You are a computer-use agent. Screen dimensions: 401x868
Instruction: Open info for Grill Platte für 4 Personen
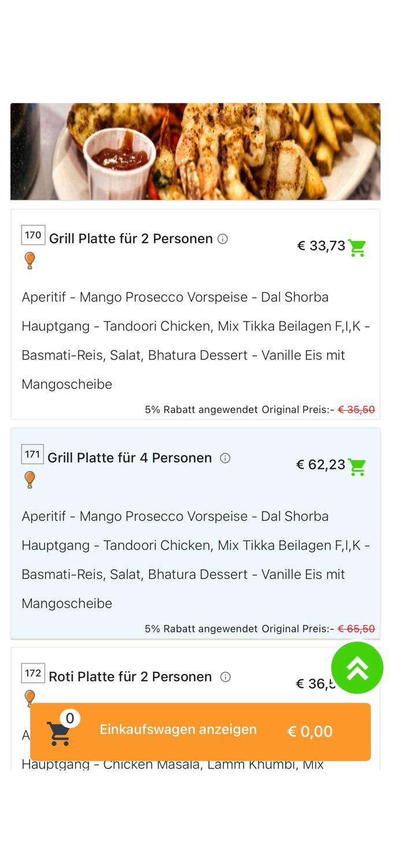[224, 458]
